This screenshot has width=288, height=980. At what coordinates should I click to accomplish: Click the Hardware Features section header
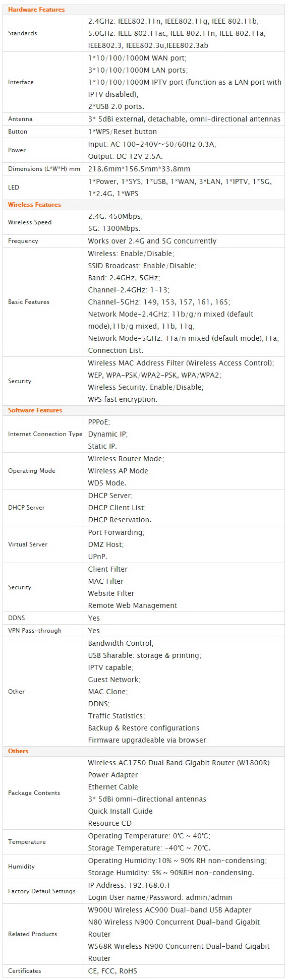click(x=36, y=10)
